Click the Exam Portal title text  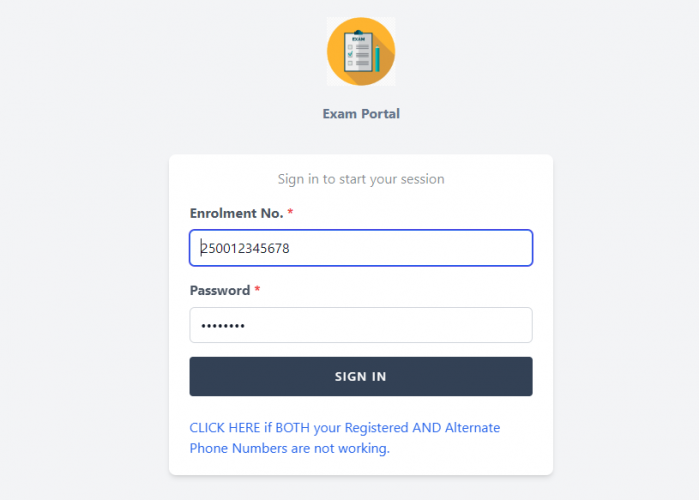pos(360,114)
